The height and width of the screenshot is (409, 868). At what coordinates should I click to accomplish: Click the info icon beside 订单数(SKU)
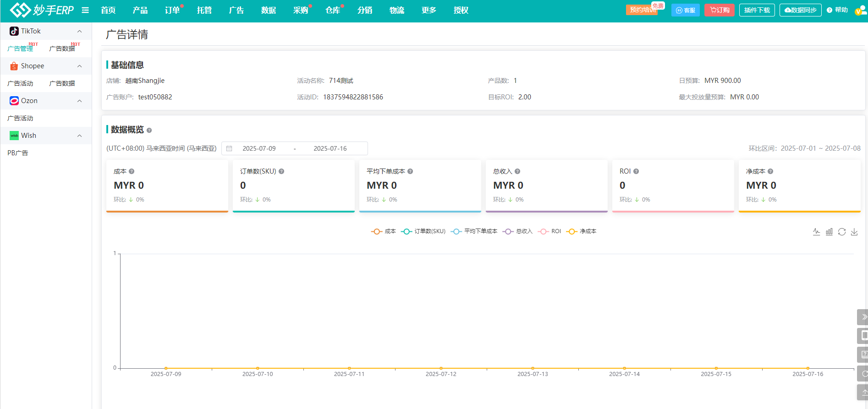pyautogui.click(x=281, y=171)
